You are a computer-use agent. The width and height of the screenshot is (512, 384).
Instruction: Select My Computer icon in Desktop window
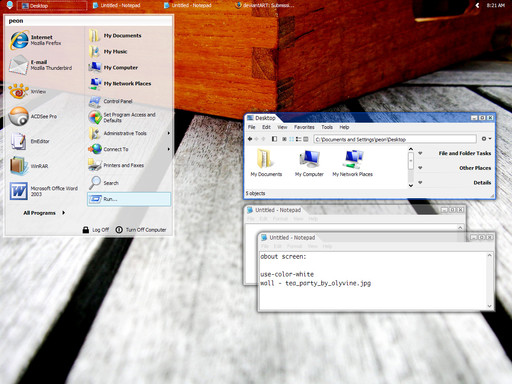pyautogui.click(x=309, y=163)
